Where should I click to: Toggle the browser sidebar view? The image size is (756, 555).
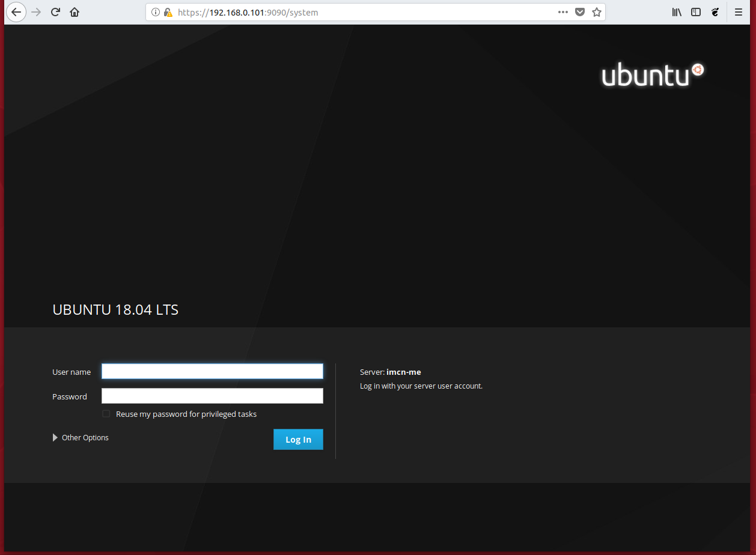(696, 12)
